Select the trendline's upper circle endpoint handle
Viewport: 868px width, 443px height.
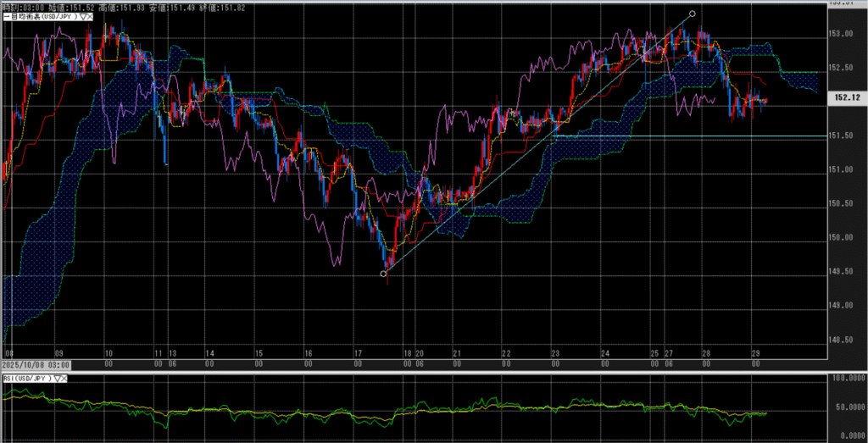coord(693,14)
